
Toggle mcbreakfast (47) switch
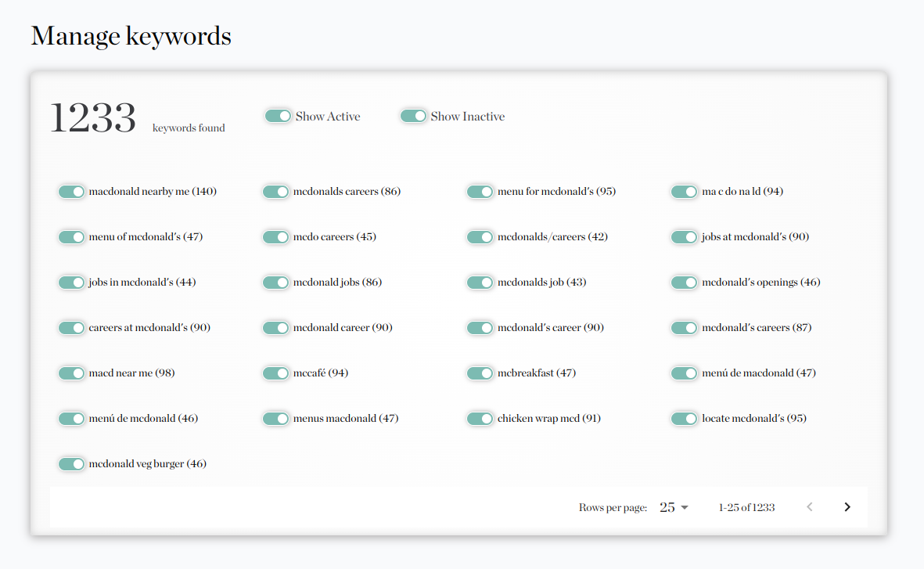[x=480, y=373]
